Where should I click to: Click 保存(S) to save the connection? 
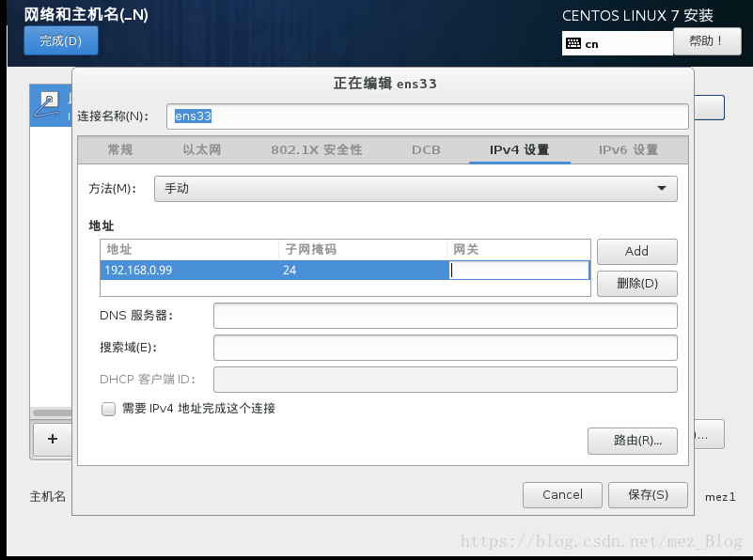point(648,495)
